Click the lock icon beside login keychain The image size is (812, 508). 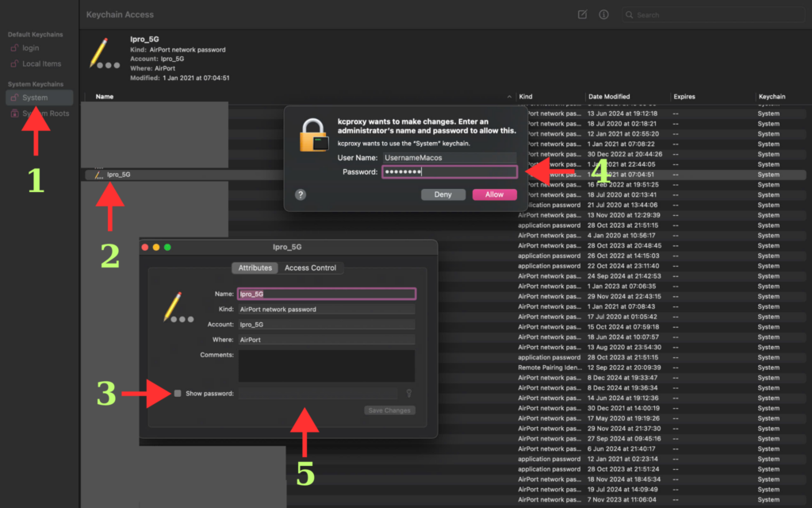[14, 48]
